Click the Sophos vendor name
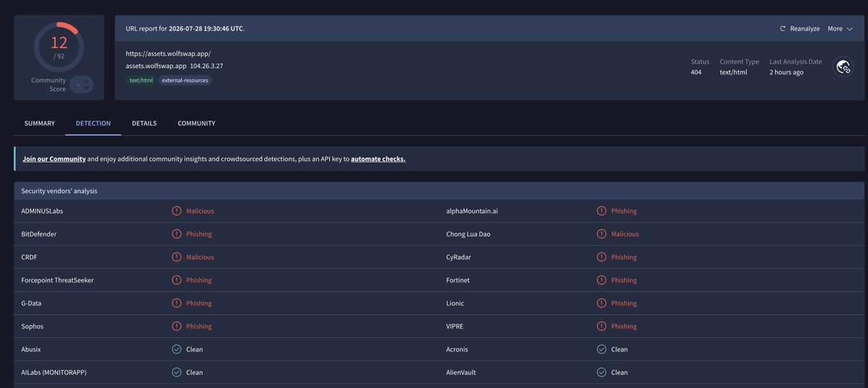The image size is (868, 388). pyautogui.click(x=33, y=327)
